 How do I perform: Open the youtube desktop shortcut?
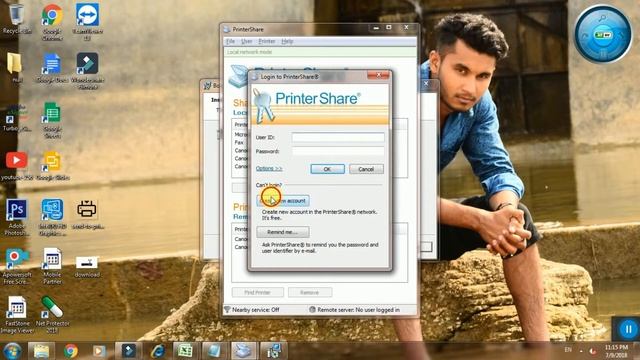(x=16, y=166)
